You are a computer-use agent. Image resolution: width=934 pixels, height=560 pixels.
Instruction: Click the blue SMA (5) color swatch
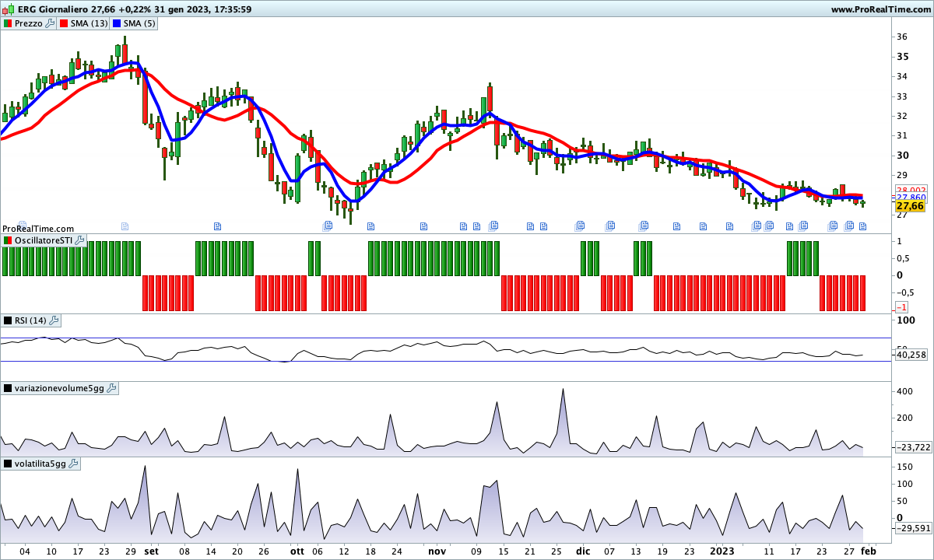pos(117,23)
